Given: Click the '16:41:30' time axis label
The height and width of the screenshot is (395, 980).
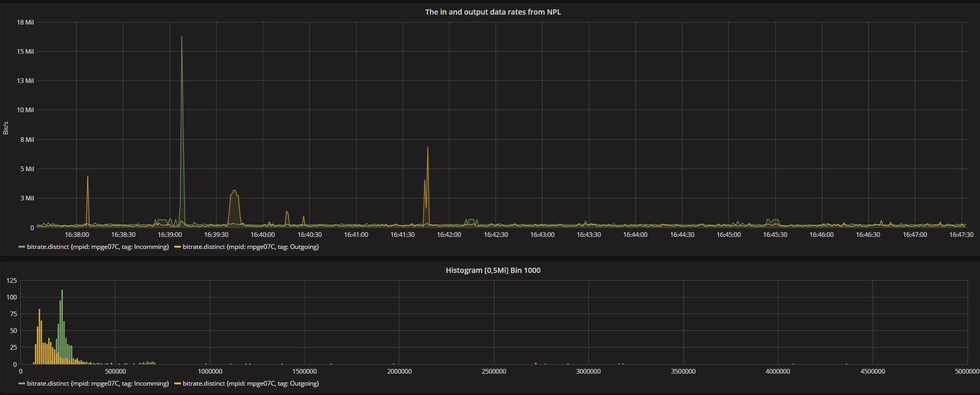Looking at the screenshot, I should 402,235.
